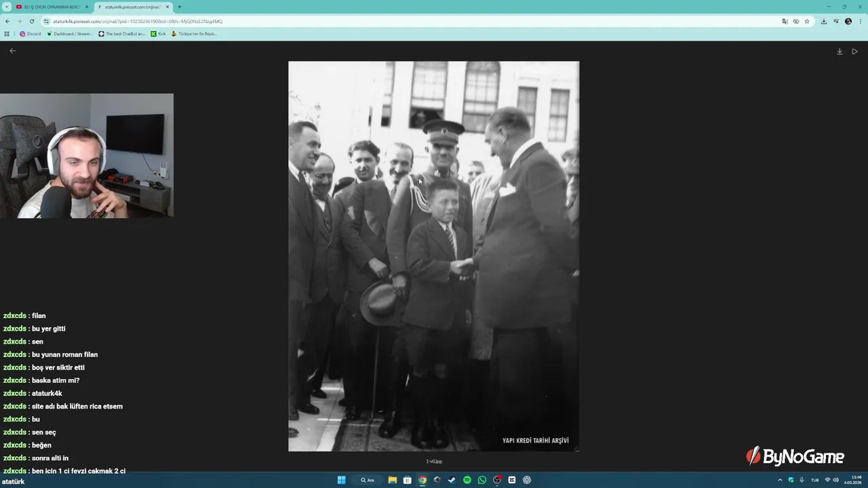Open the Discord bookmark
868x488 pixels.
(30, 33)
